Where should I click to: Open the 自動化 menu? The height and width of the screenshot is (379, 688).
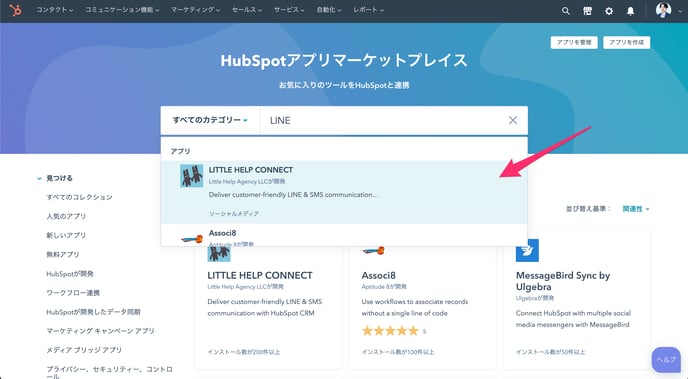click(329, 10)
